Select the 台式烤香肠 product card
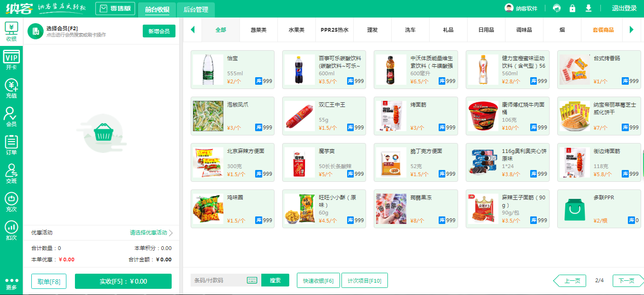 599,70
